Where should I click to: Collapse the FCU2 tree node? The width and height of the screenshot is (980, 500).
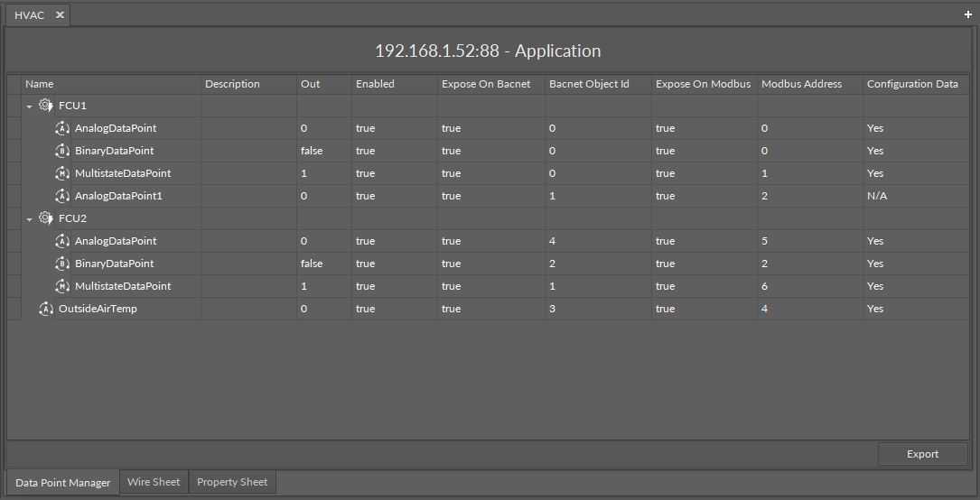pos(30,219)
